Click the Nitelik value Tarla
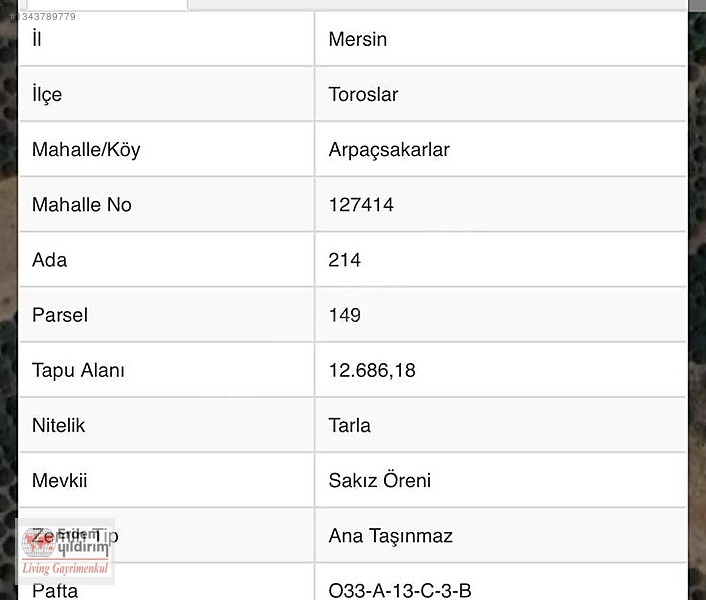The width and height of the screenshot is (706, 600). pyautogui.click(x=349, y=425)
